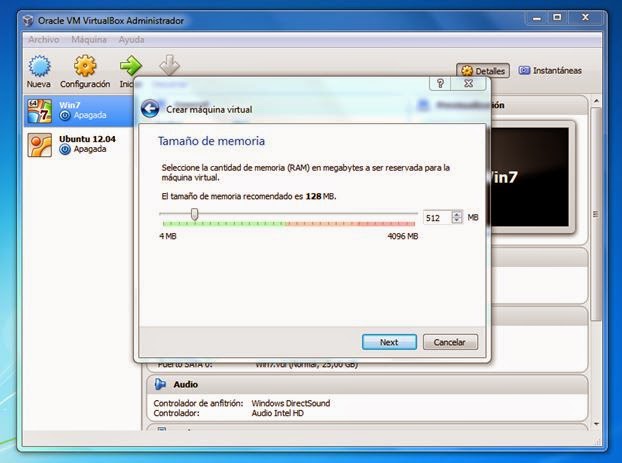The image size is (622, 463).
Task: Select the Ubuntu 12.04 machine icon
Action: click(x=40, y=145)
